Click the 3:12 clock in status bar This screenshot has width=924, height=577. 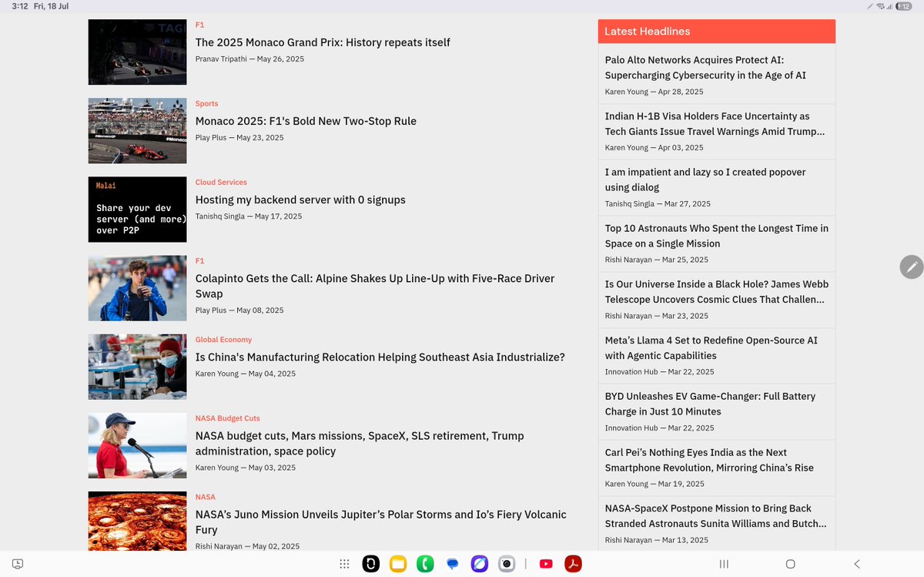pyautogui.click(x=19, y=6)
